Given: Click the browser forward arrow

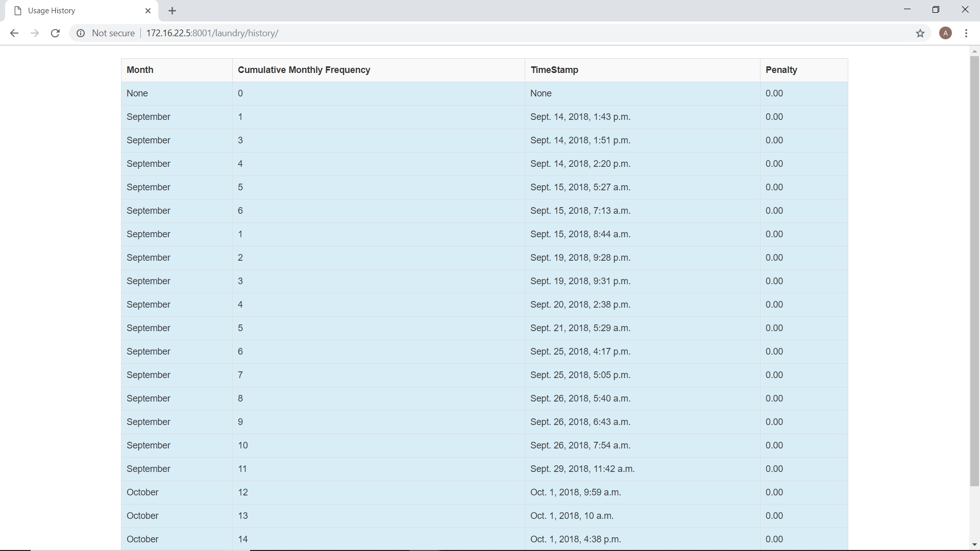Looking at the screenshot, I should coord(35,33).
